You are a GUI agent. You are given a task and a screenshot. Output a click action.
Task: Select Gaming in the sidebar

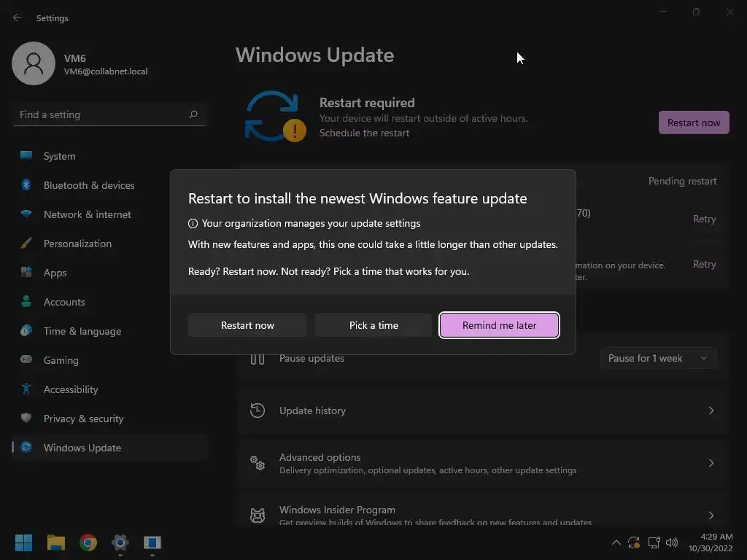pyautogui.click(x=109, y=360)
